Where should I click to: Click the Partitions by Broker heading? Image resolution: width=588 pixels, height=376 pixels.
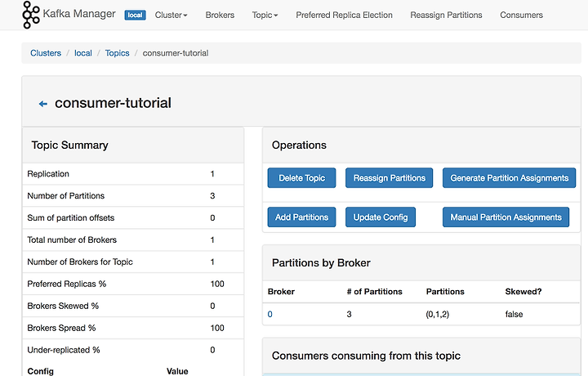(x=321, y=263)
